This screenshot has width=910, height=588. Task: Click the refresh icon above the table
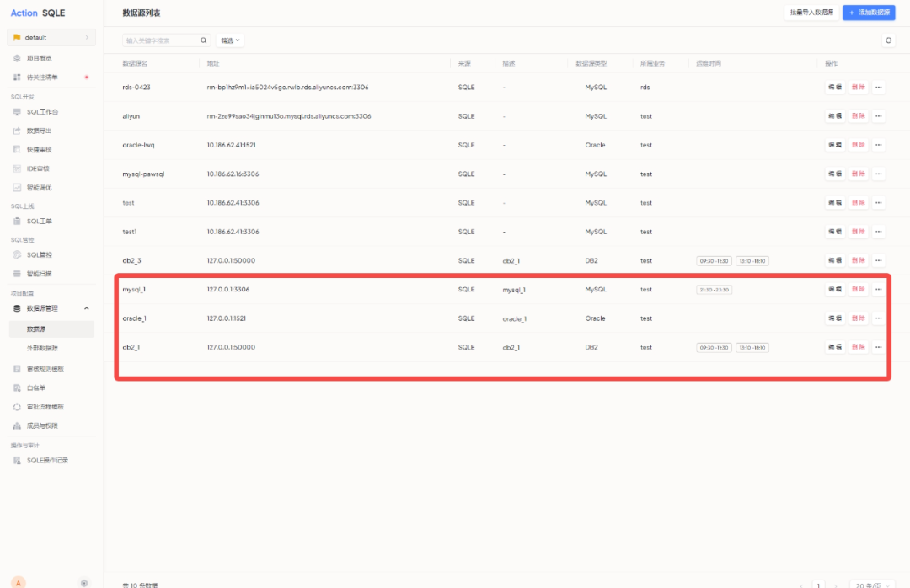888,40
